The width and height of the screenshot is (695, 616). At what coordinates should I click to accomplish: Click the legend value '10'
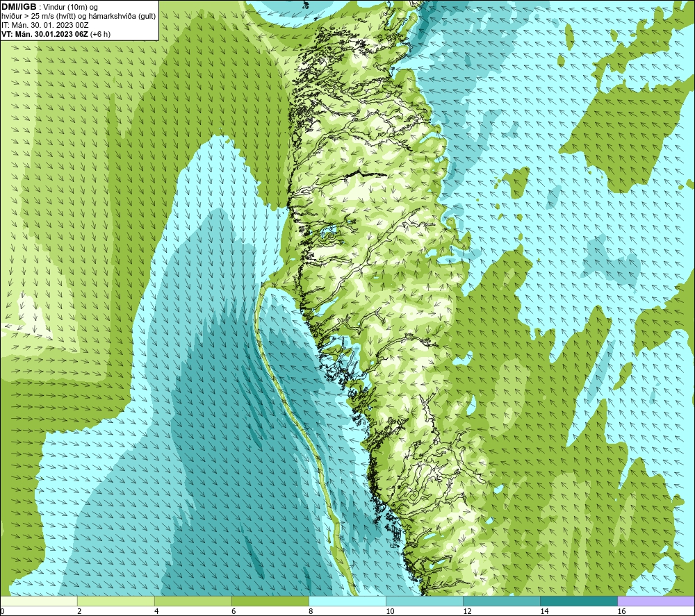[390, 611]
